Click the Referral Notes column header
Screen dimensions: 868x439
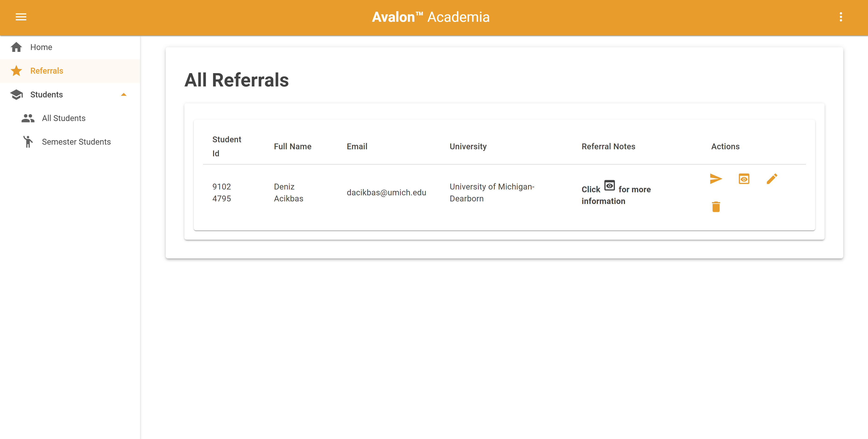pos(608,146)
